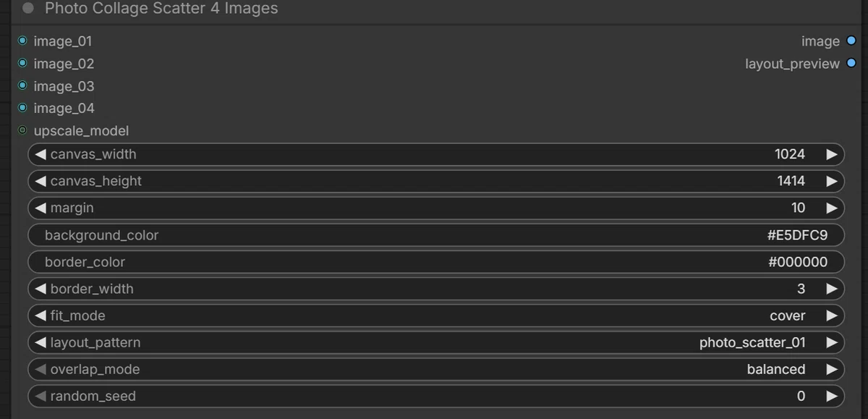Toggle the node collapse dot beside title
The image size is (868, 419).
point(28,9)
